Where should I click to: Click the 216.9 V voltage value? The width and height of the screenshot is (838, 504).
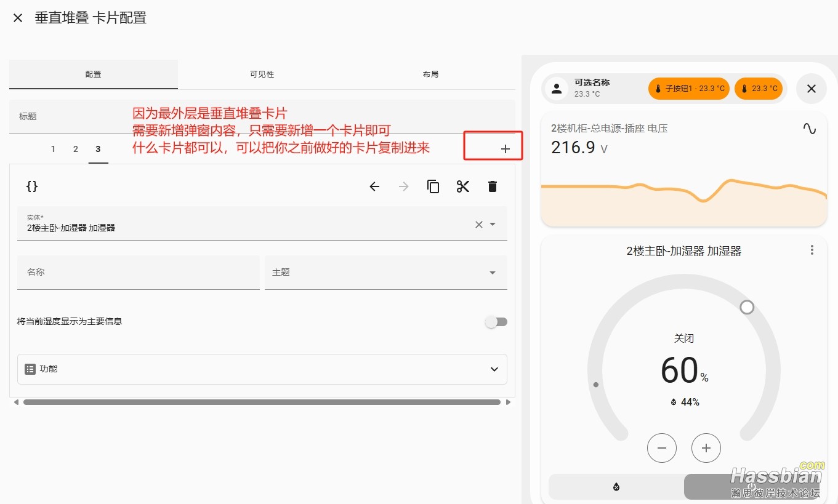[579, 148]
